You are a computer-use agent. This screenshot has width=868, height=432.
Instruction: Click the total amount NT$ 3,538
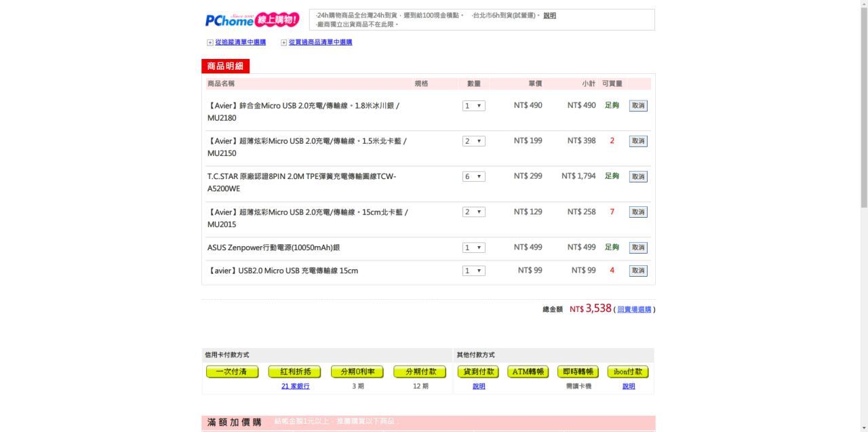pyautogui.click(x=591, y=309)
